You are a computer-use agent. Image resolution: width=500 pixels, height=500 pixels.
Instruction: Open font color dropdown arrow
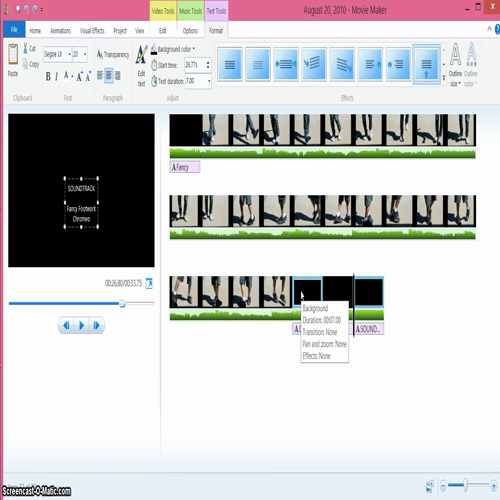72,77
